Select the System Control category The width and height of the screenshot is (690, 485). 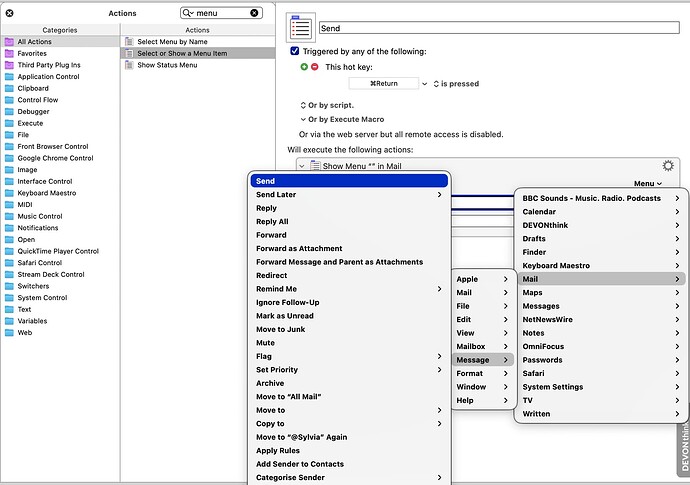[x=60, y=298]
